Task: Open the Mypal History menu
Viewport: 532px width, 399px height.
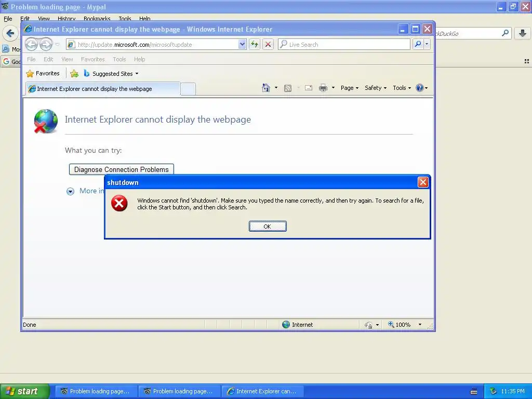Action: [x=66, y=18]
